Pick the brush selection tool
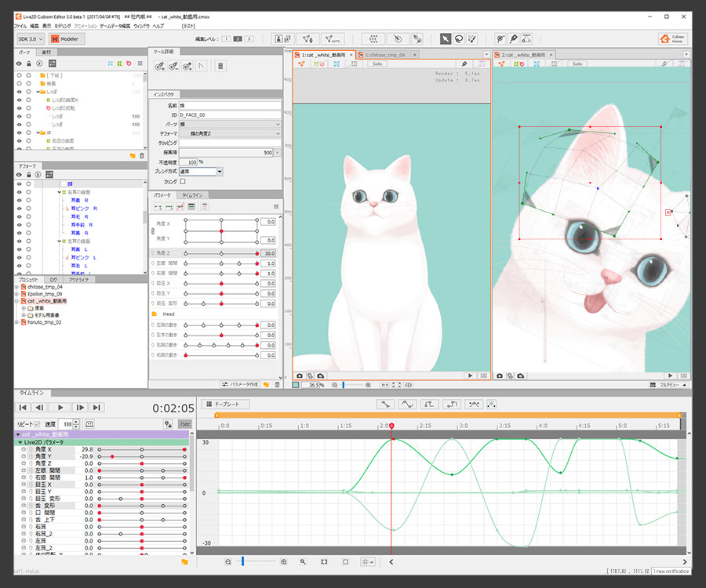Viewport: 706px width, 588px height. [x=472, y=39]
